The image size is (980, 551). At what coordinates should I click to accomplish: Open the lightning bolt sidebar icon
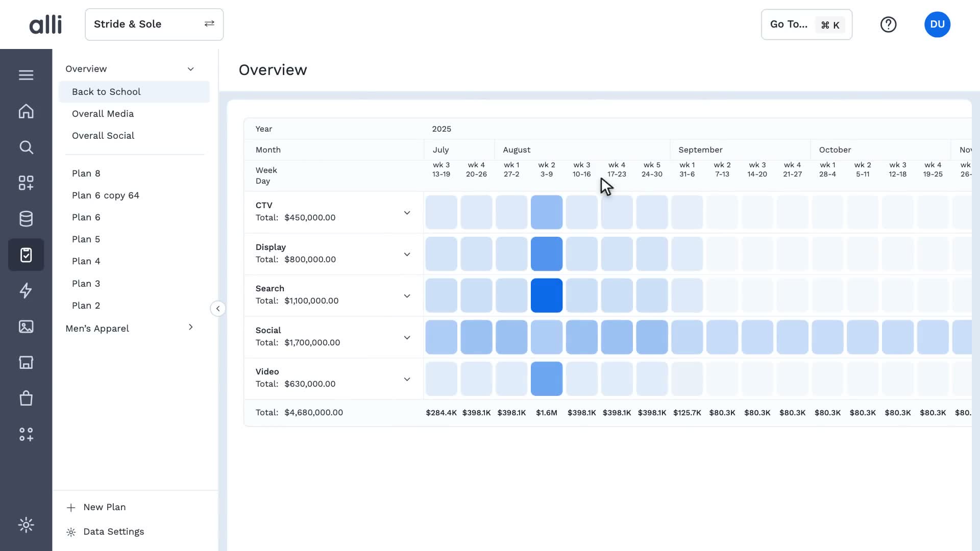26,290
